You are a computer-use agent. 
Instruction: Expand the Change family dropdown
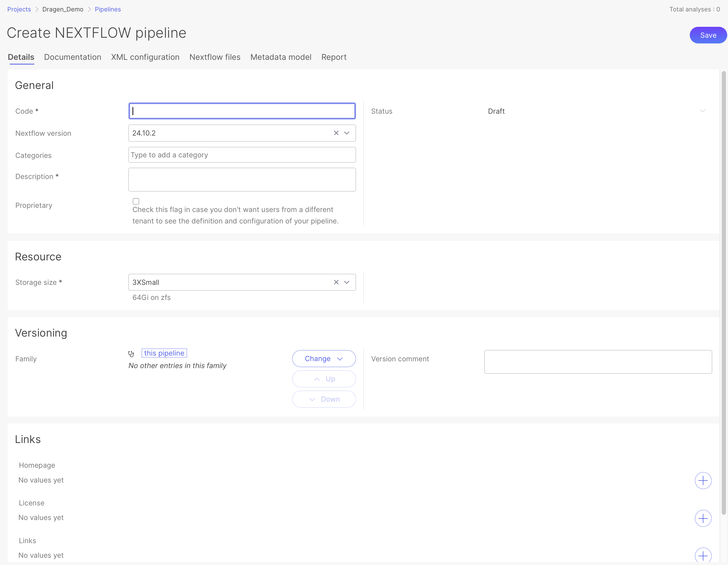click(x=324, y=358)
